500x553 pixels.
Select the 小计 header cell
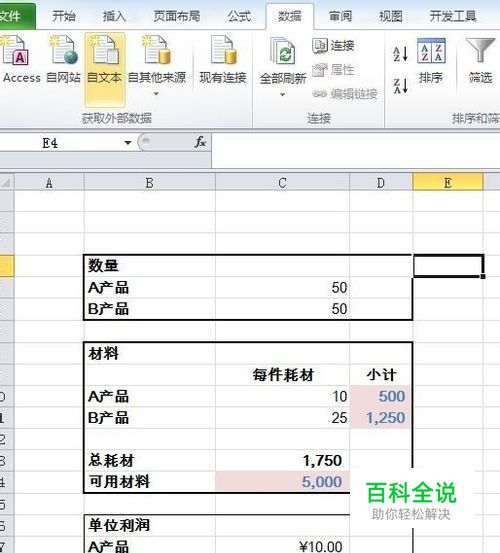pyautogui.click(x=381, y=375)
